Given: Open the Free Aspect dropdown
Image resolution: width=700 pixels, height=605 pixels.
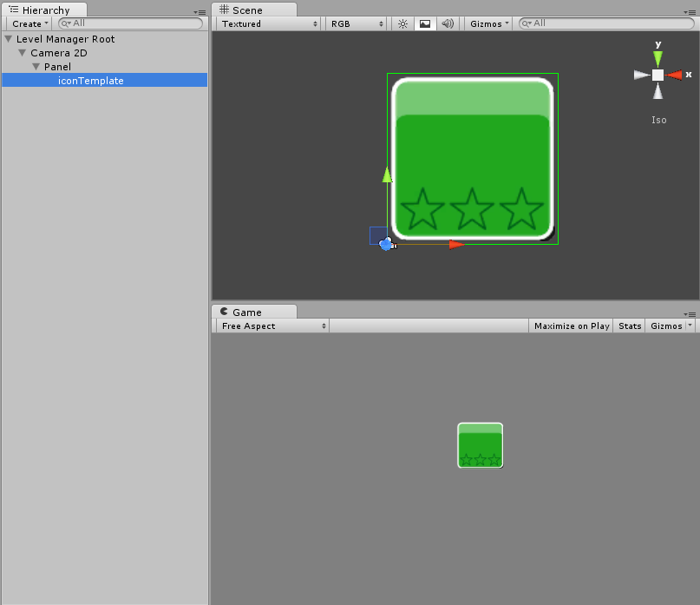Looking at the screenshot, I should coord(272,326).
